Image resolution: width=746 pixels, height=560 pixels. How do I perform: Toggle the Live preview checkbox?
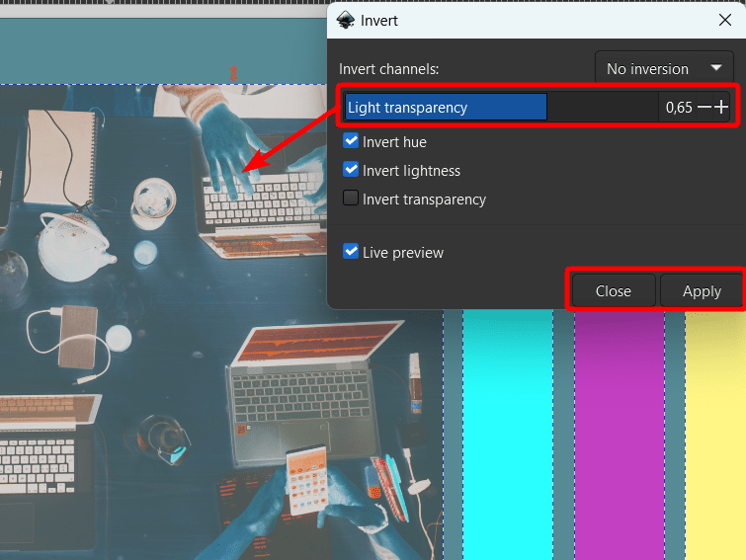[351, 252]
